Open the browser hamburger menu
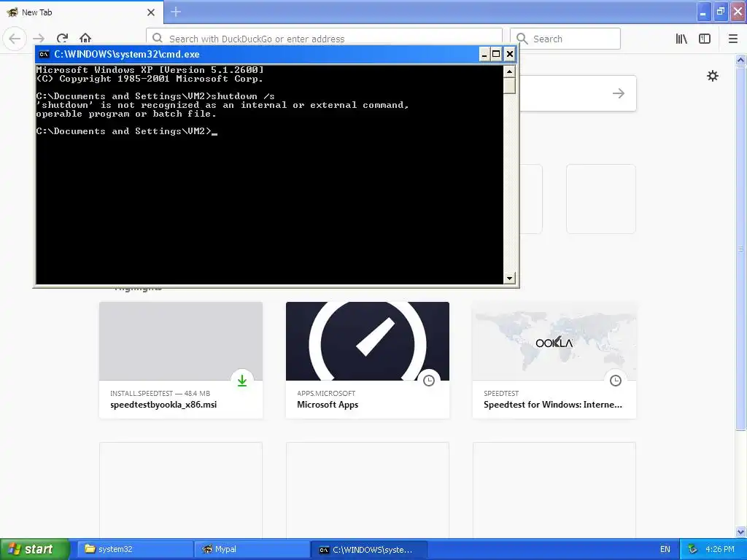747x560 pixels. click(733, 39)
